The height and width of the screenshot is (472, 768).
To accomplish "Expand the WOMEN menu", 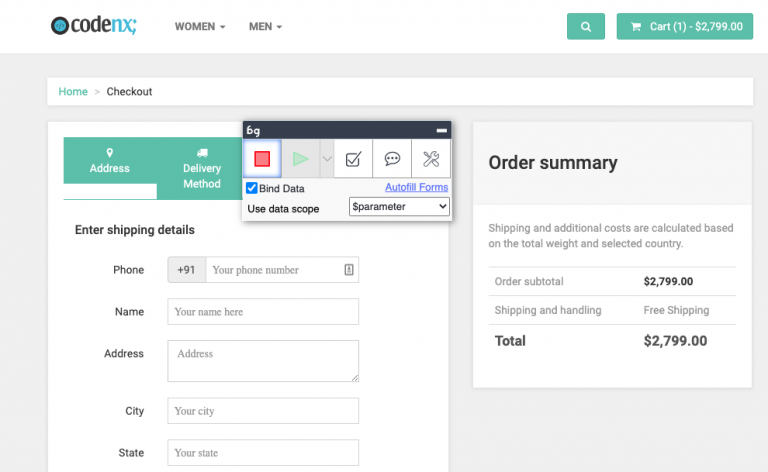I will coord(200,27).
